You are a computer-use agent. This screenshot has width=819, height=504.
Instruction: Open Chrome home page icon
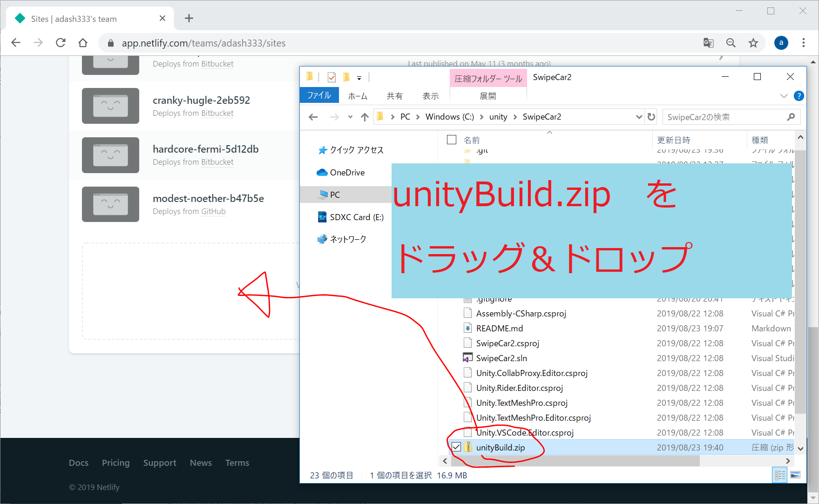[x=83, y=43]
